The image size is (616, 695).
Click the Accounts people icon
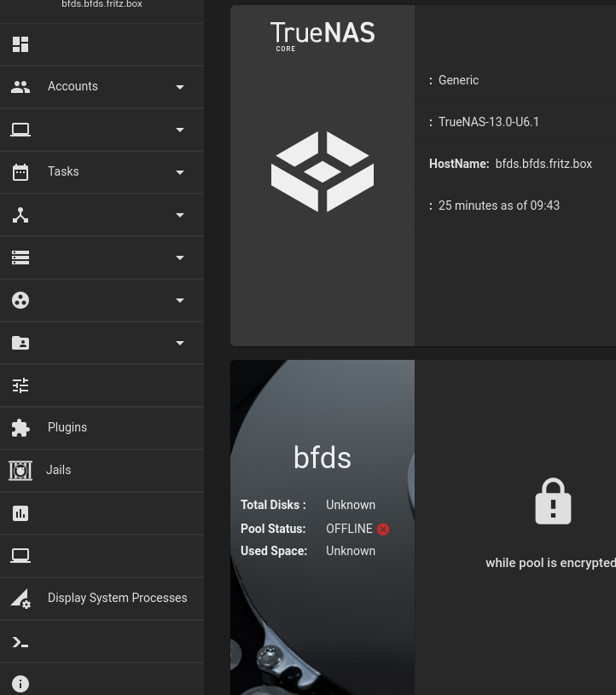click(20, 87)
